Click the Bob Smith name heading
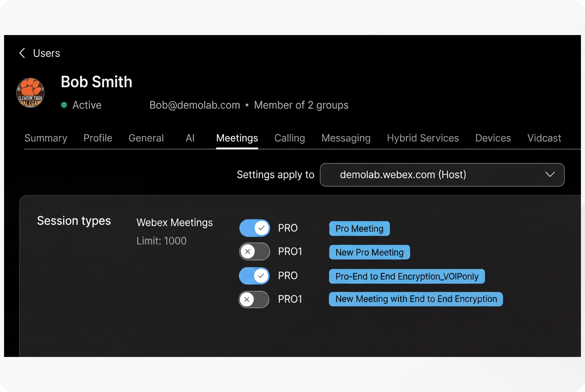This screenshot has width=585, height=392. click(96, 82)
